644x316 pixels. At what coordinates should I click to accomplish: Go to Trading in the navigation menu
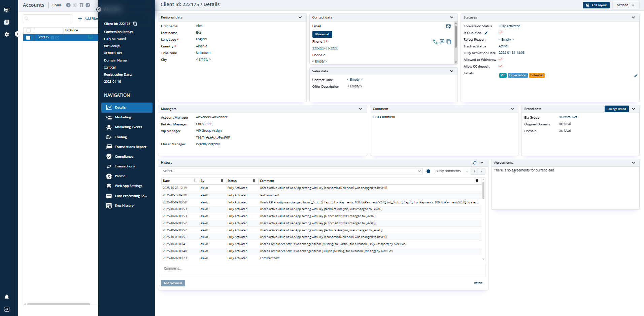(121, 137)
